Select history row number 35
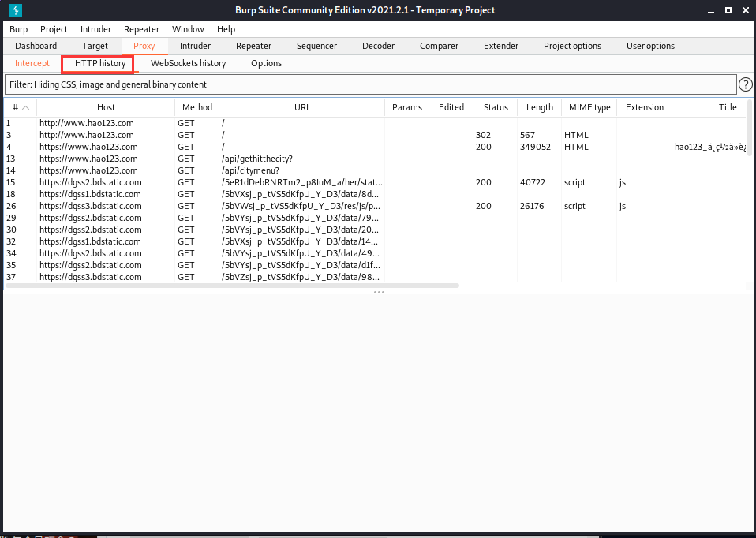This screenshot has width=756, height=538. 376,265
